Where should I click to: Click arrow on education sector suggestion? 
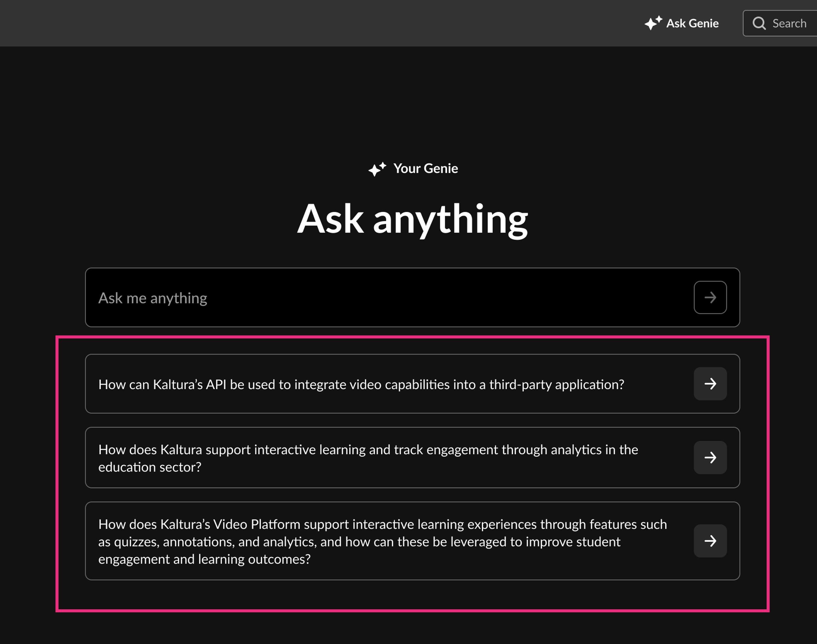tap(710, 458)
